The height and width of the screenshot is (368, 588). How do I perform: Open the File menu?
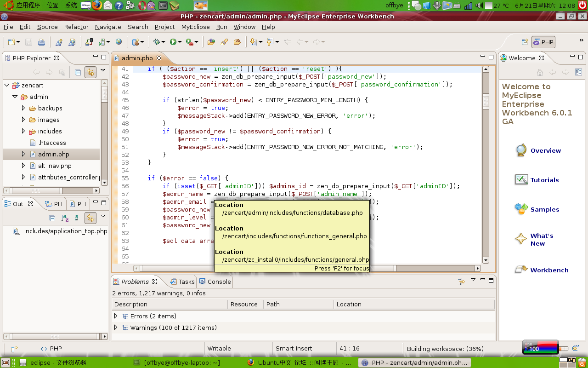tap(8, 27)
